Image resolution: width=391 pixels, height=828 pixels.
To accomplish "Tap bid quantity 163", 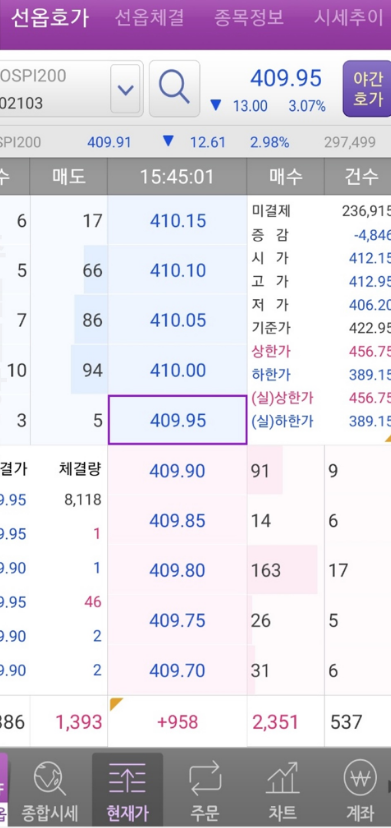I will [266, 570].
